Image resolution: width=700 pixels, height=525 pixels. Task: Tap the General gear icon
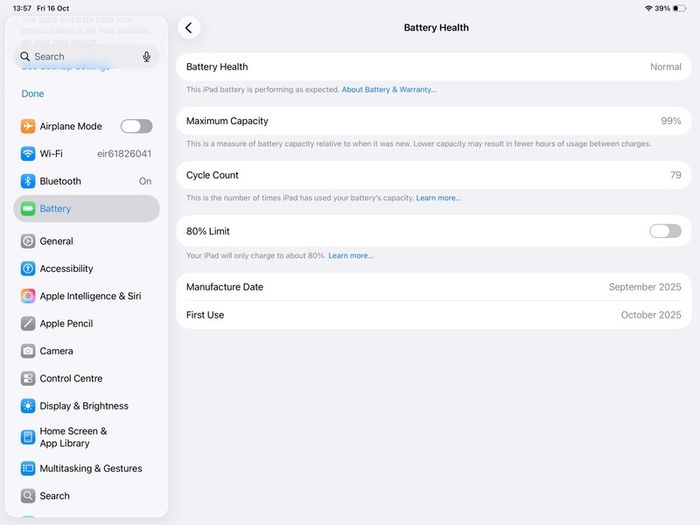click(28, 241)
